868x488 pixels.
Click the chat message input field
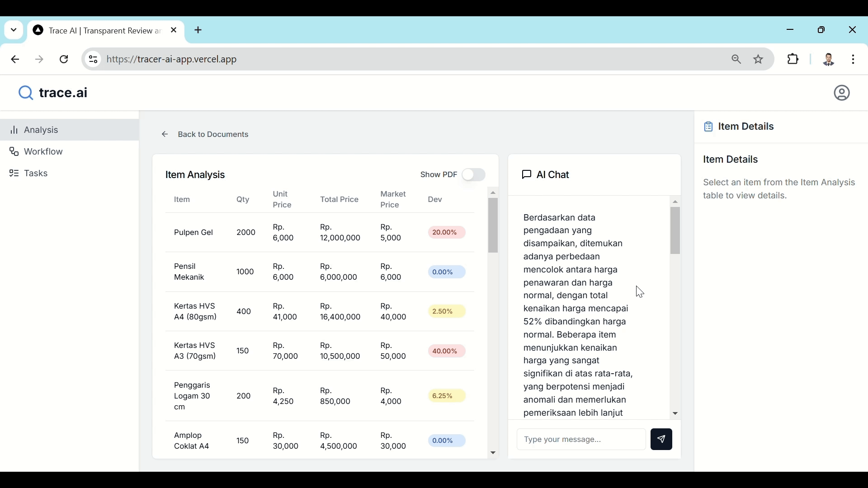(x=581, y=440)
